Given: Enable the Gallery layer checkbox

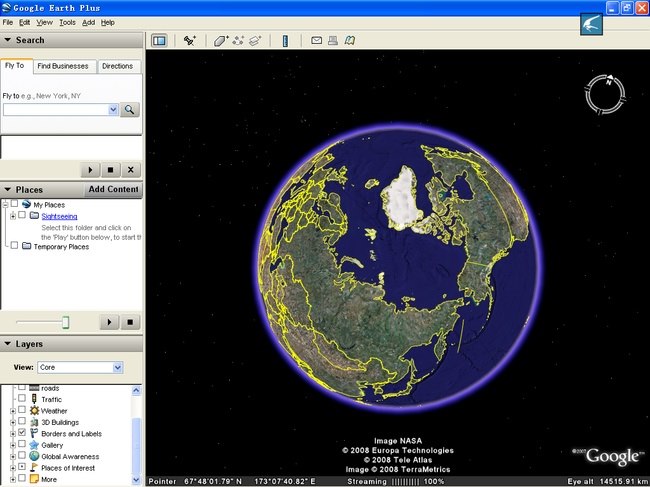Looking at the screenshot, I should (22, 444).
